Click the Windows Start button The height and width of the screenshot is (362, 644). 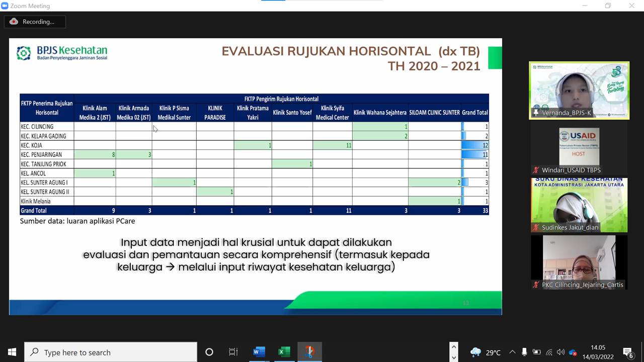coord(12,352)
